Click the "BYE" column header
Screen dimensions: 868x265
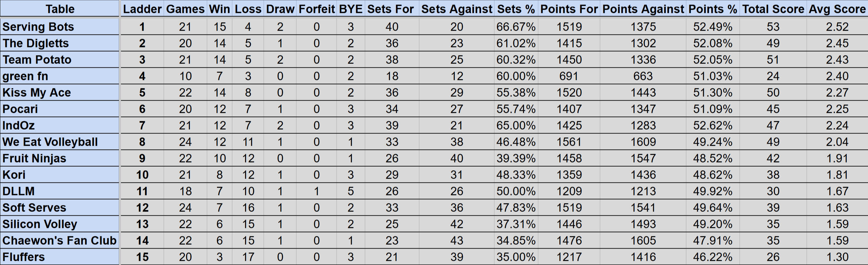pos(350,9)
